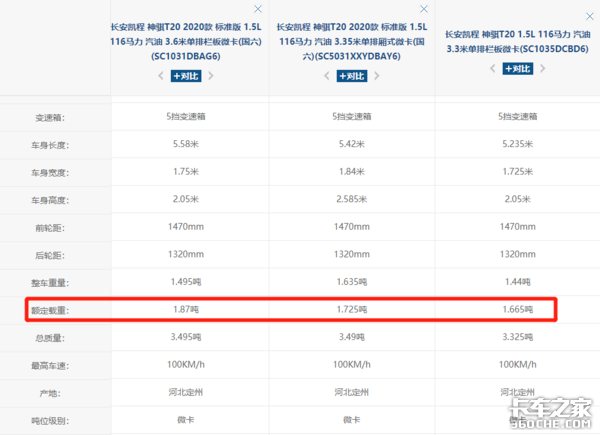Screen dimensions: 600x435
Task: Select the 整车重量 row label
Action: coord(50,283)
